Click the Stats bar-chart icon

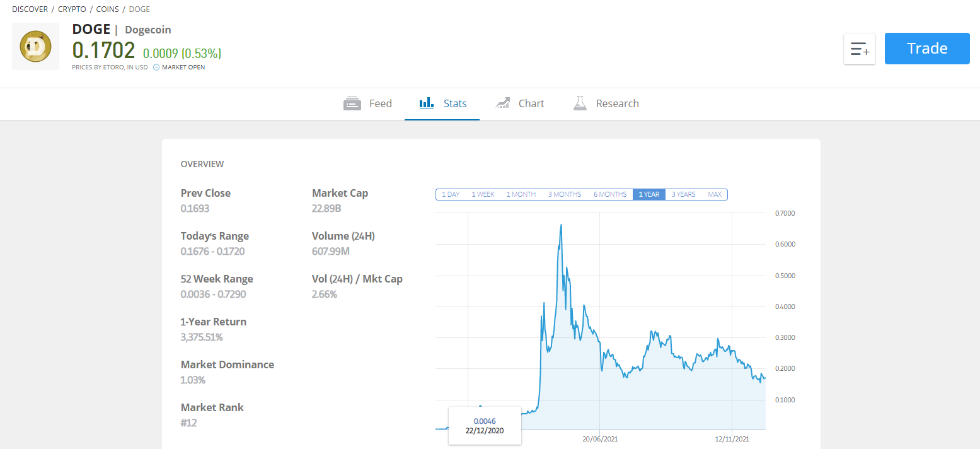(x=427, y=103)
